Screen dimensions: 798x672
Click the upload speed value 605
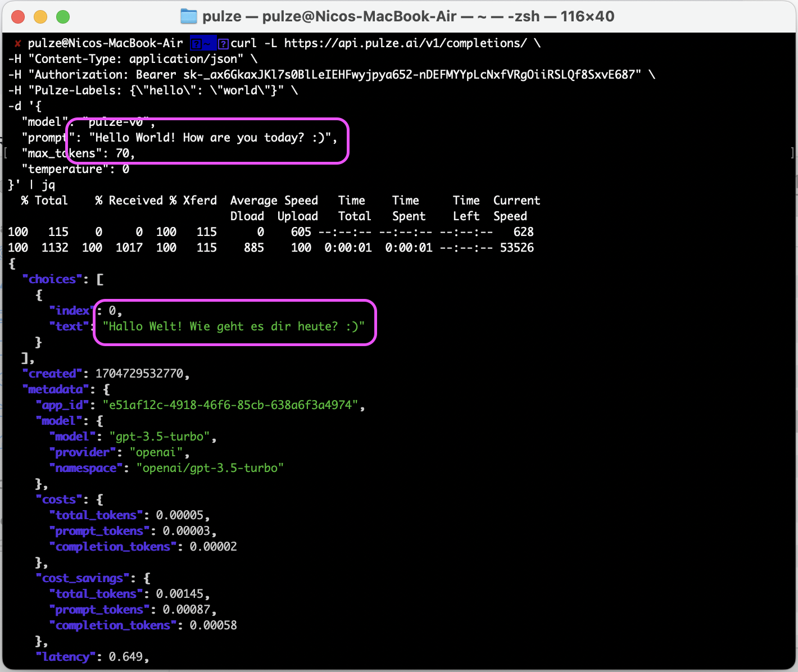(301, 232)
